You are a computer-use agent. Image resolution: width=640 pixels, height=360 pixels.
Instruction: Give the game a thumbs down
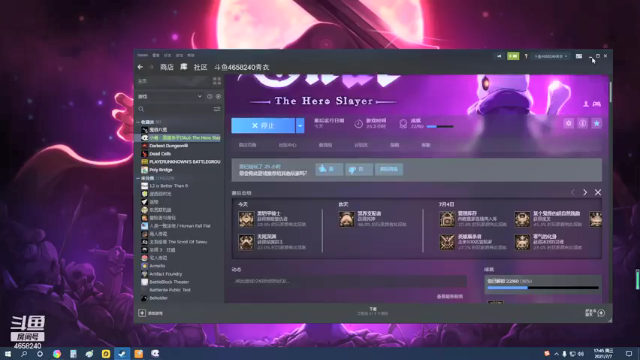(x=359, y=169)
